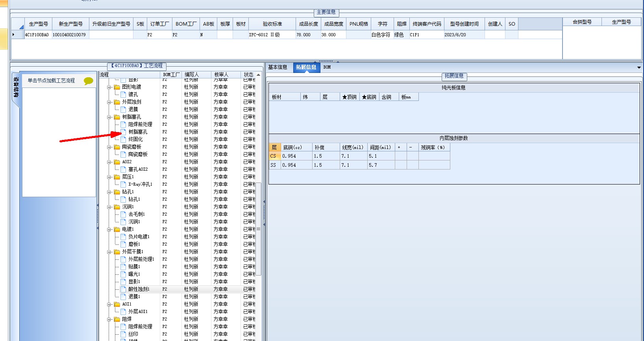Click the BOM工厂 column header in tree
The height and width of the screenshot is (341, 644).
[x=171, y=75]
